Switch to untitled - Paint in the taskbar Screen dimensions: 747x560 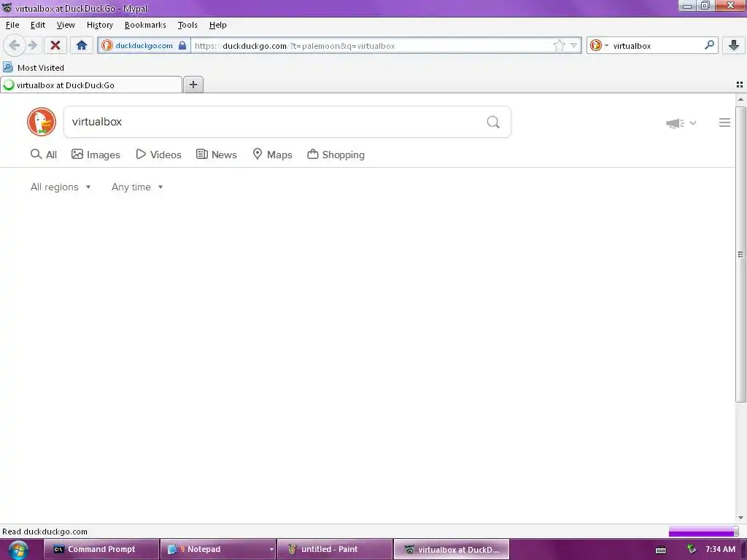coord(334,549)
